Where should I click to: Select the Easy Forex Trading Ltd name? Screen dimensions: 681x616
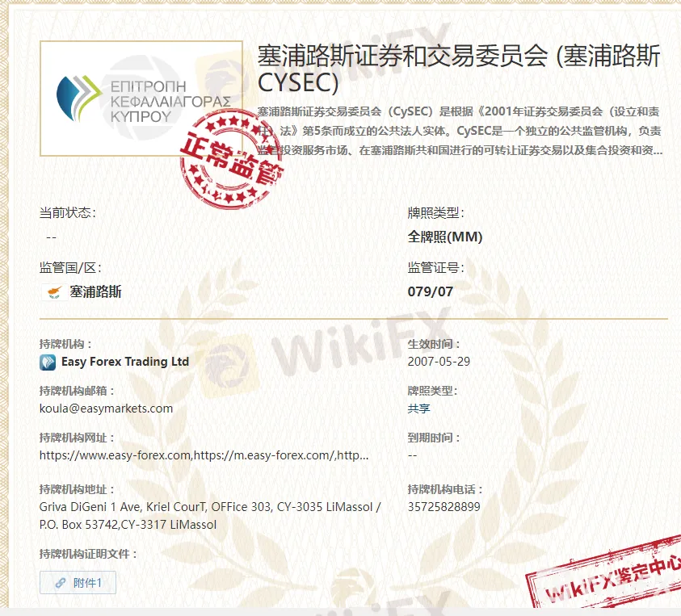tap(125, 362)
